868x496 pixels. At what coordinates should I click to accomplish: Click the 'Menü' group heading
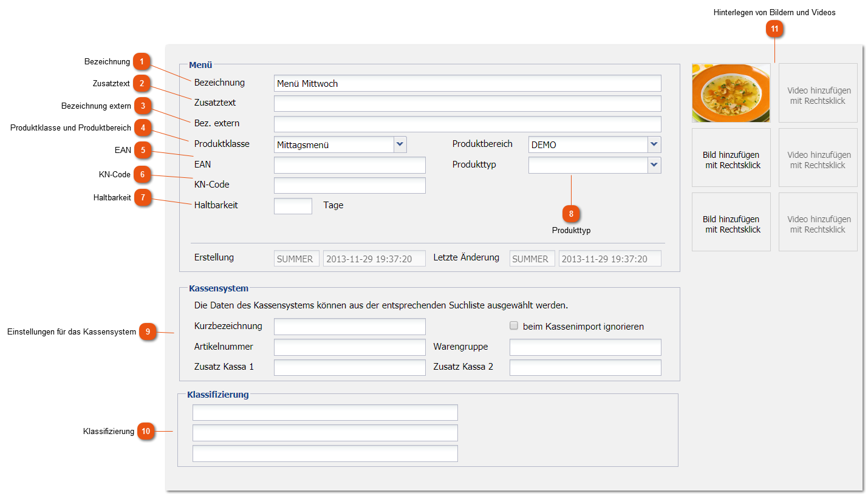coord(200,65)
